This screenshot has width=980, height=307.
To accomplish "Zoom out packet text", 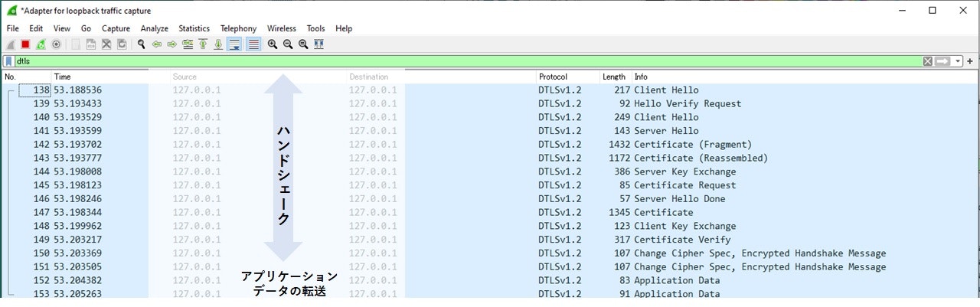I will pyautogui.click(x=288, y=44).
